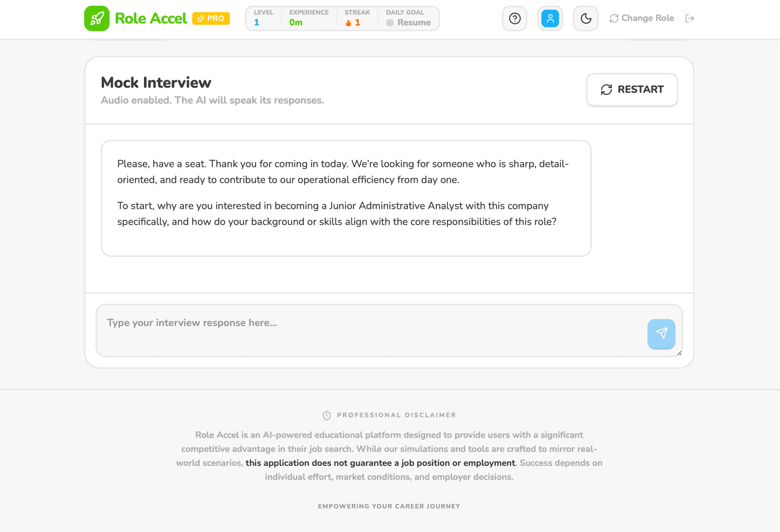Click the Level stat in header
This screenshot has height=532, width=780.
pyautogui.click(x=263, y=18)
